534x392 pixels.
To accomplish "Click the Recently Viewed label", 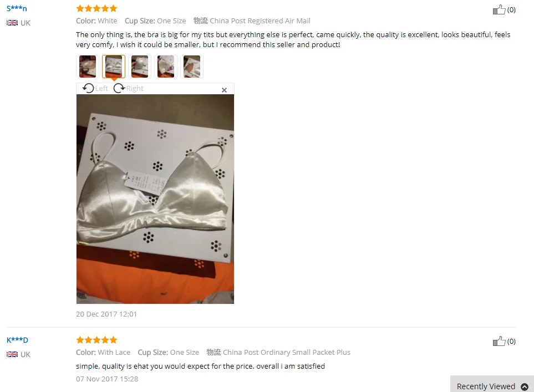I will click(x=486, y=386).
